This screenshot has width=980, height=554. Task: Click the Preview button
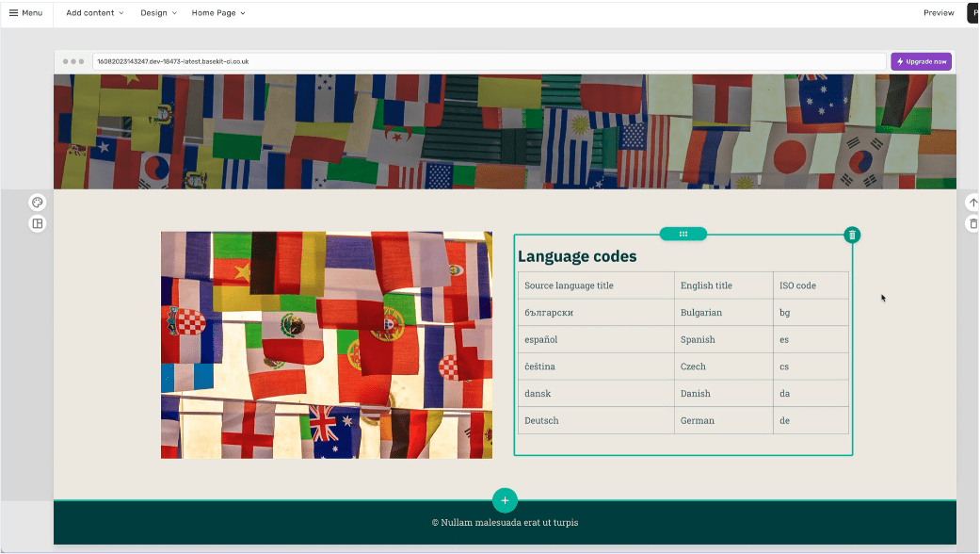(x=938, y=13)
